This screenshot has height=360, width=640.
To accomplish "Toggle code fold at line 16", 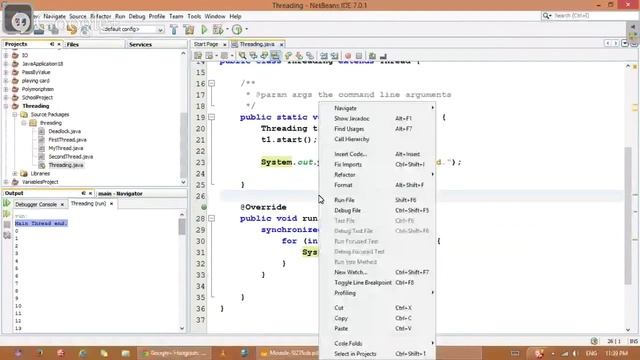I will tap(211, 83).
